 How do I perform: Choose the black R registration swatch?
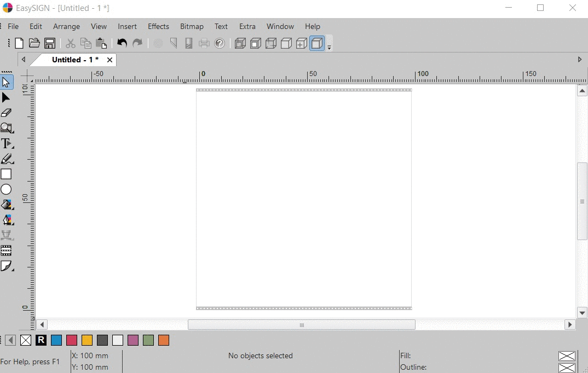point(41,340)
